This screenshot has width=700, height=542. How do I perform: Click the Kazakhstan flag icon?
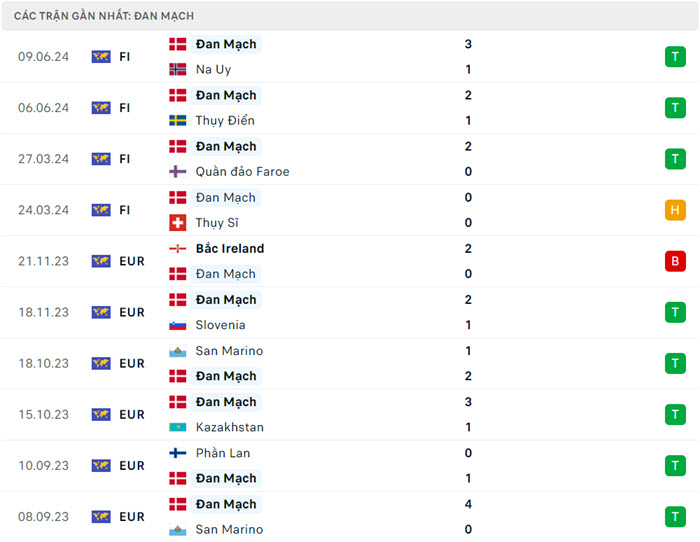(178, 427)
